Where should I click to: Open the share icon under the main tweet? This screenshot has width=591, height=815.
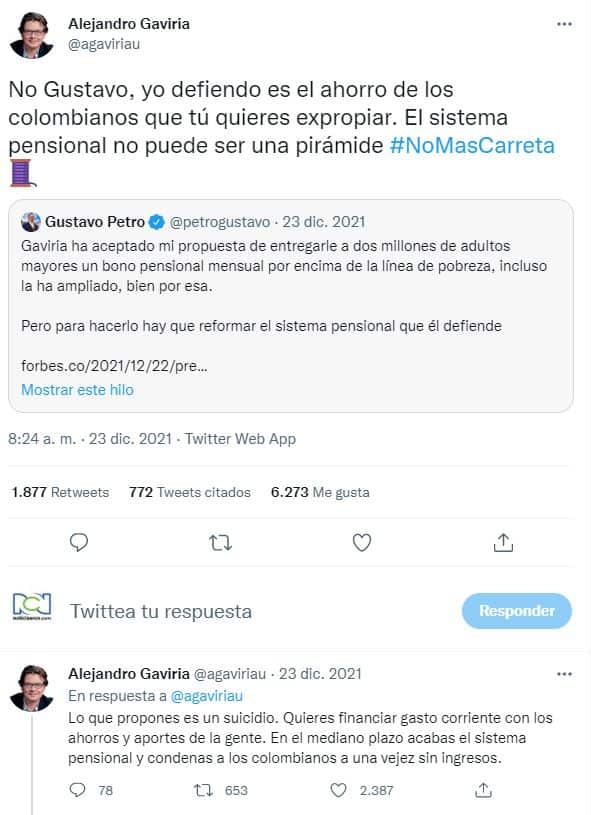[x=504, y=542]
